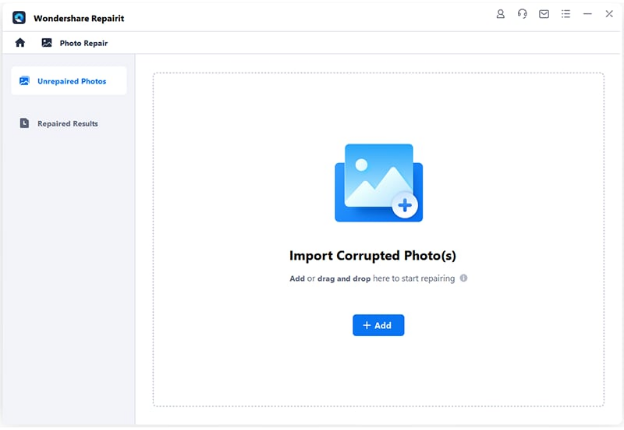Minimize the Repairit window
624x430 pixels.
pyautogui.click(x=587, y=15)
